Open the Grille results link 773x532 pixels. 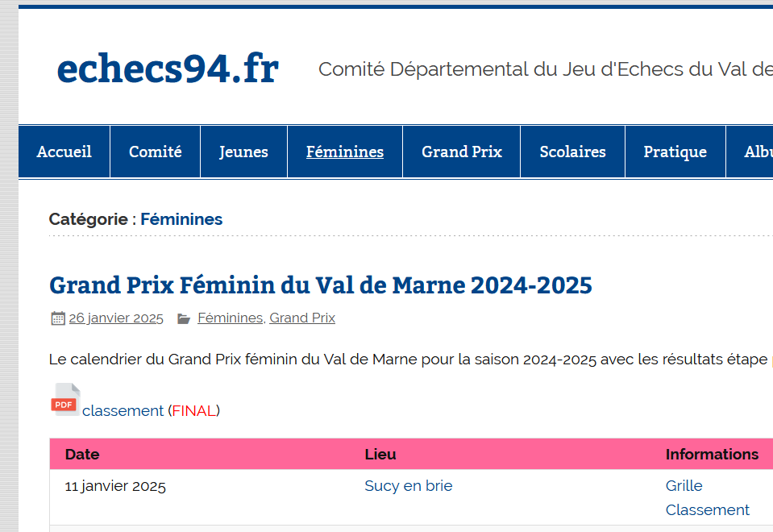click(x=684, y=485)
